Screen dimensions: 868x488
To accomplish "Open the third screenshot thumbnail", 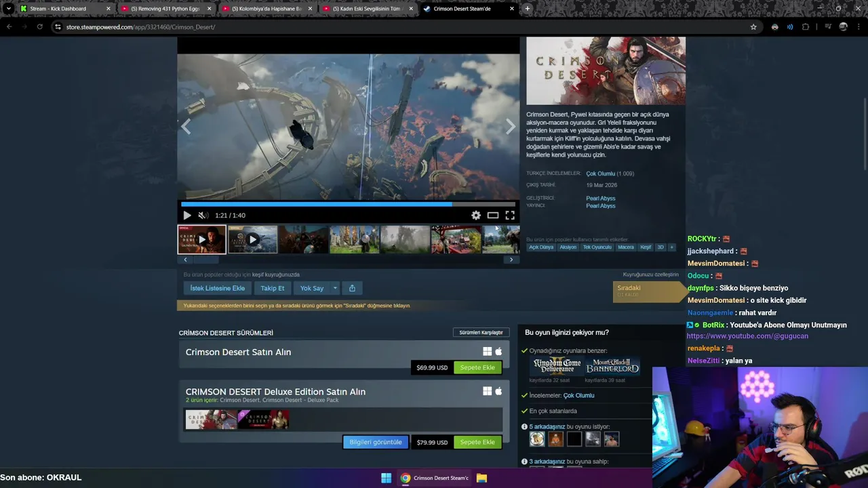I will (303, 239).
